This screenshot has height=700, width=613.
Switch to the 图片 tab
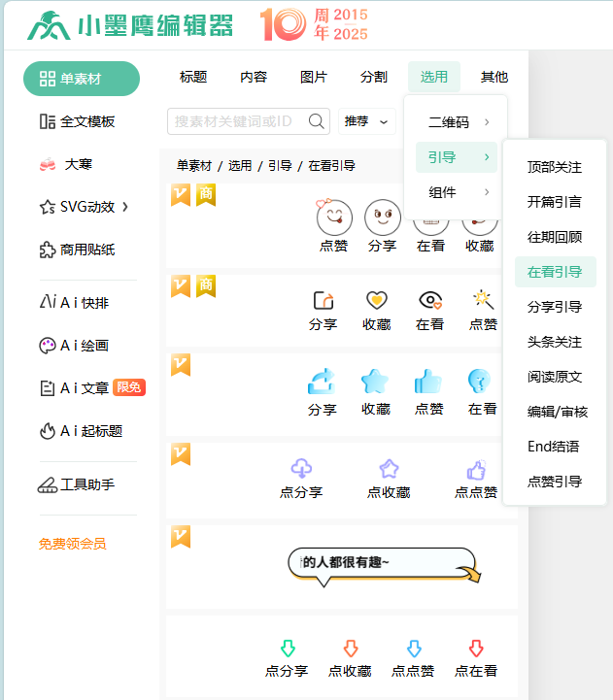point(314,78)
